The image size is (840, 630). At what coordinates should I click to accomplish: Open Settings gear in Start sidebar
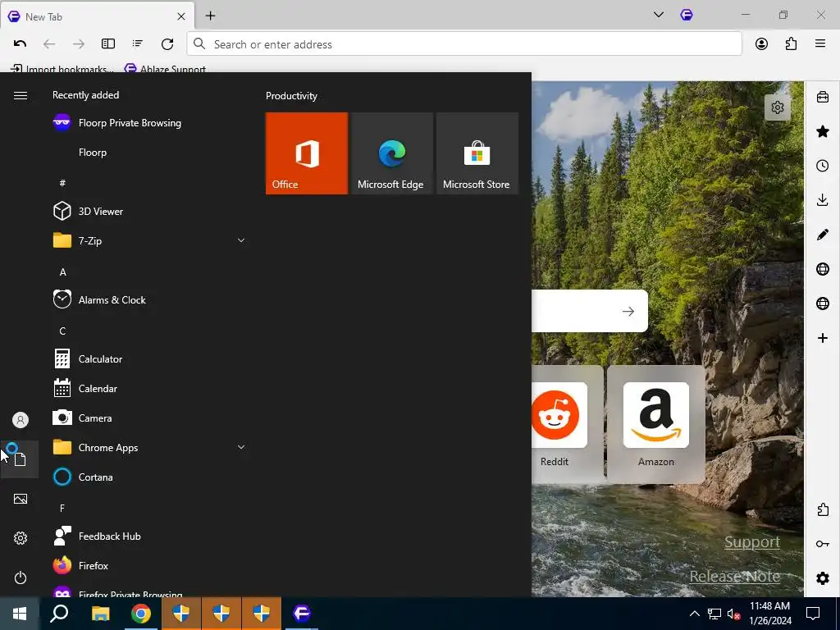point(21,538)
